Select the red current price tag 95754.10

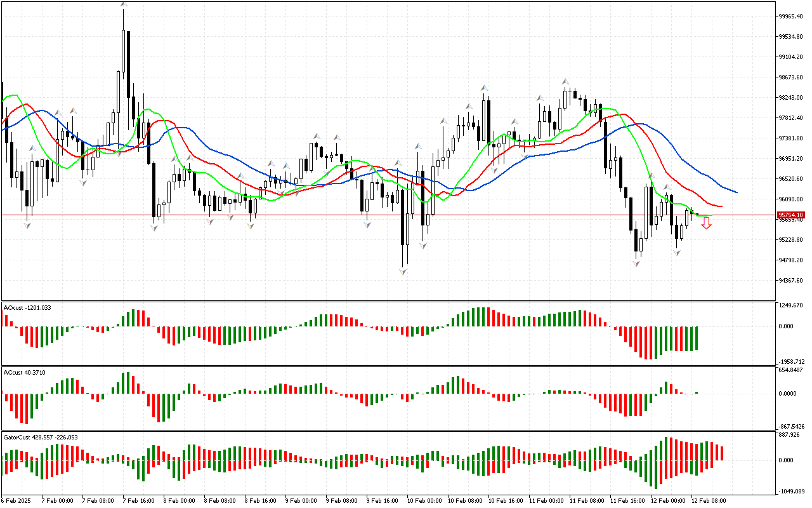tap(792, 215)
